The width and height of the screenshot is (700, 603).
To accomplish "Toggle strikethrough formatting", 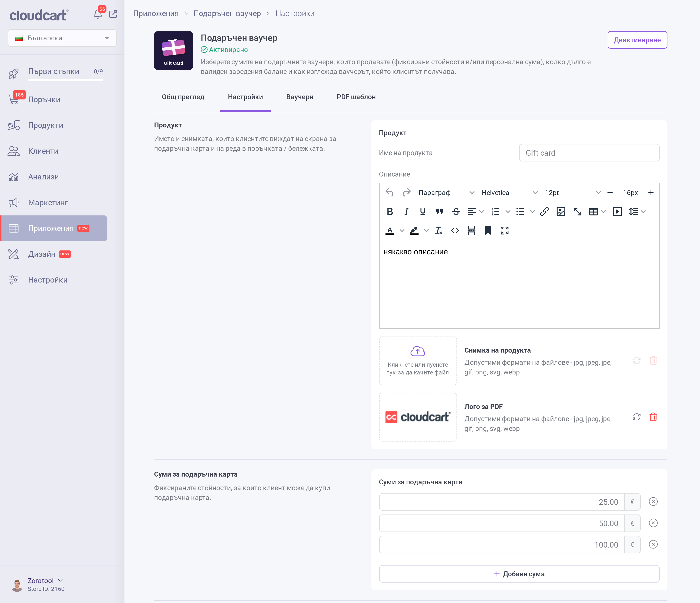I will click(456, 212).
